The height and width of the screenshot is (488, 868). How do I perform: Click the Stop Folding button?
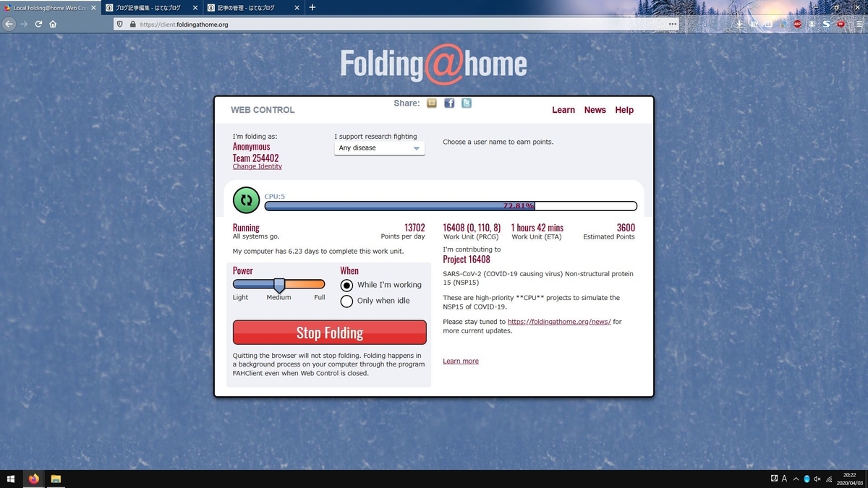pos(330,333)
